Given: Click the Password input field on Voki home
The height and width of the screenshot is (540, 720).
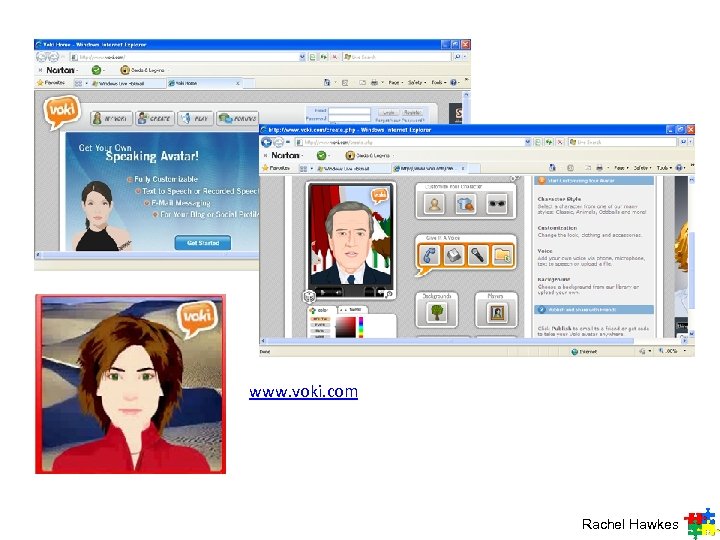Looking at the screenshot, I should click(349, 118).
